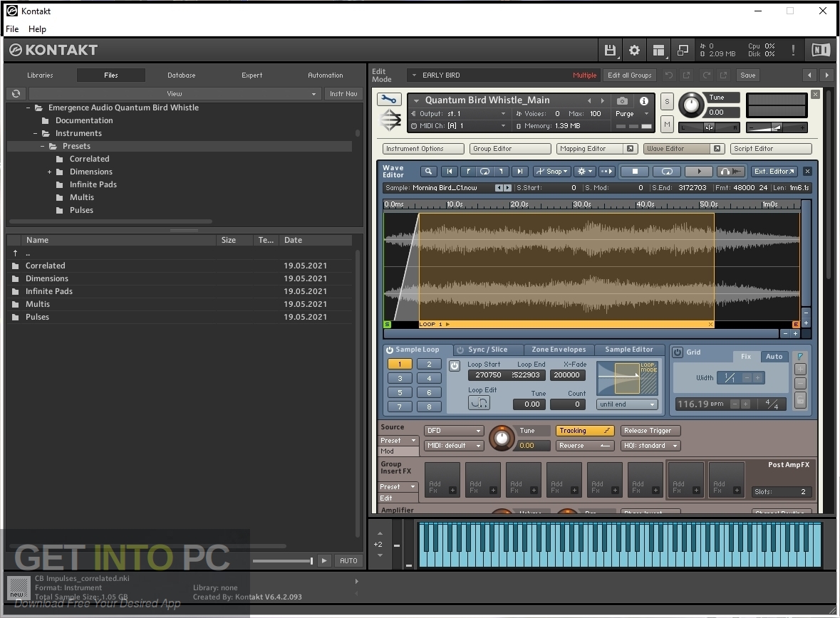Mute the instrument with M button

[x=667, y=125]
